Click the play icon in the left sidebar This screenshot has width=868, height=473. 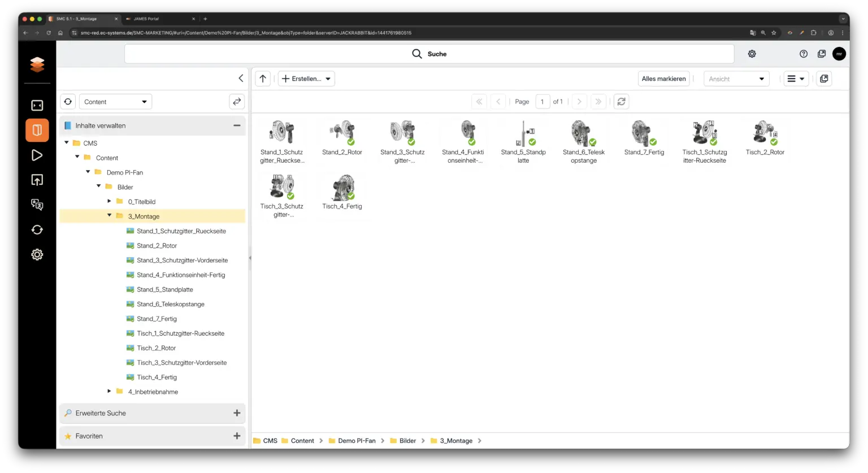(x=37, y=155)
